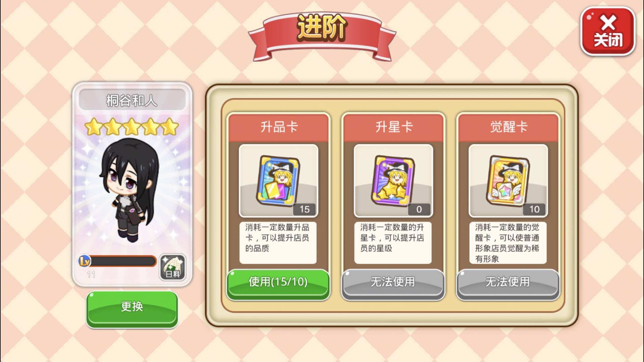Click the blue 升品卡 card icon
Screen dimensions: 644x362
278,180
